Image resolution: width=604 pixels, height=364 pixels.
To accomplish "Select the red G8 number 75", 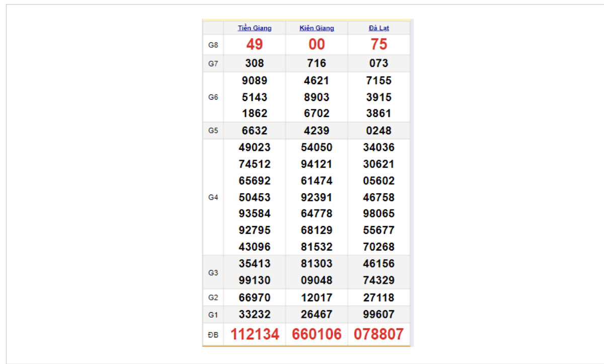I will [379, 44].
